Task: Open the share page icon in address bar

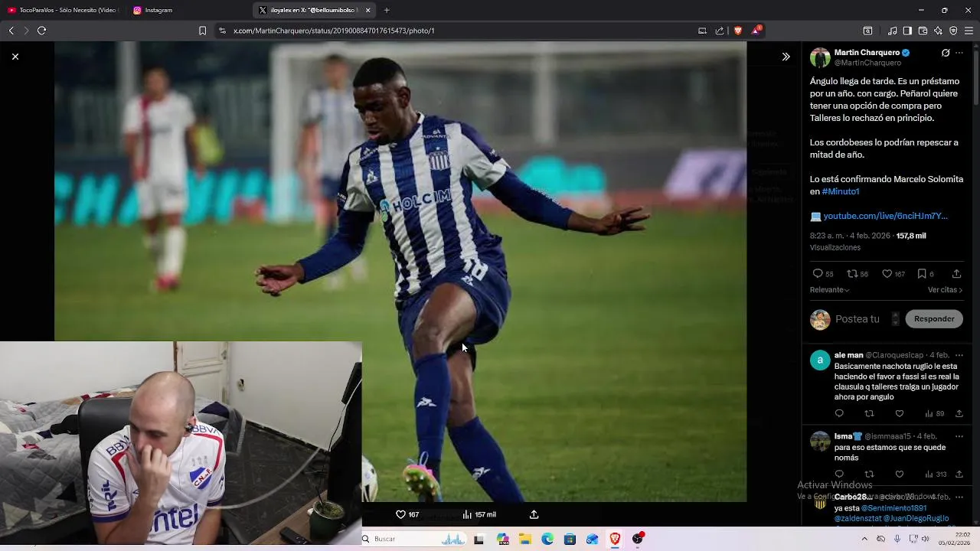Action: pyautogui.click(x=720, y=31)
